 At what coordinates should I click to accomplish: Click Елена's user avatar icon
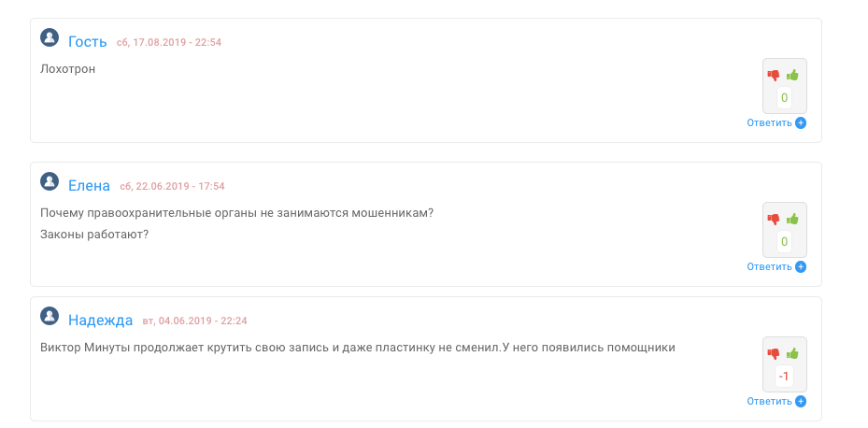click(x=50, y=182)
